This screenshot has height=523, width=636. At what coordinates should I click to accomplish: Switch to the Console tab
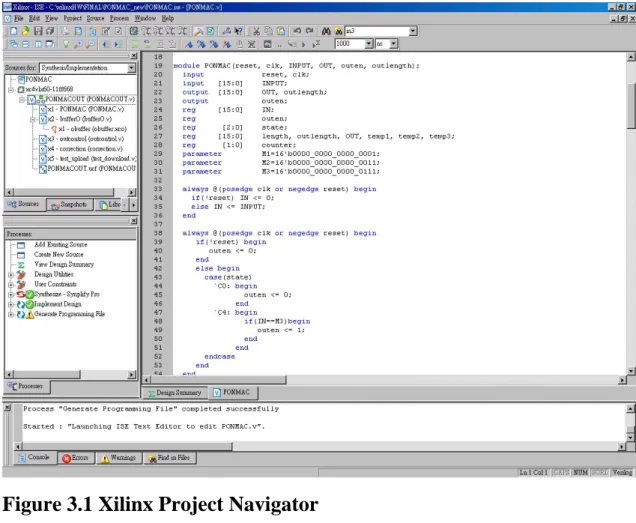pyautogui.click(x=34, y=458)
